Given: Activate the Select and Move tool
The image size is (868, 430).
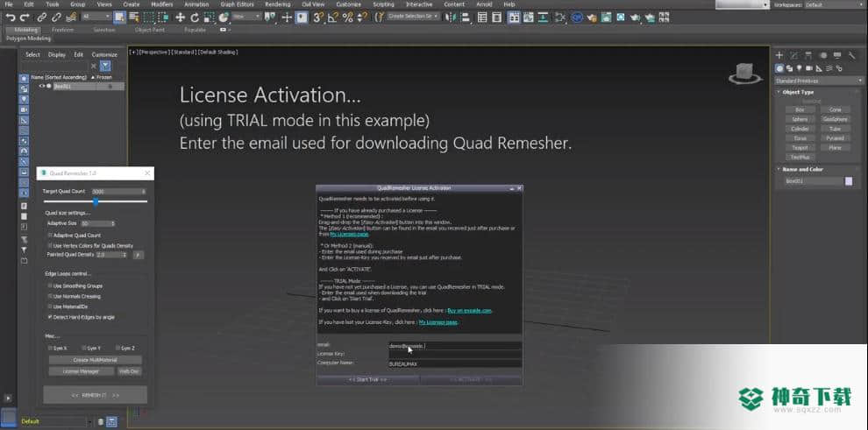Looking at the screenshot, I should tap(180, 18).
